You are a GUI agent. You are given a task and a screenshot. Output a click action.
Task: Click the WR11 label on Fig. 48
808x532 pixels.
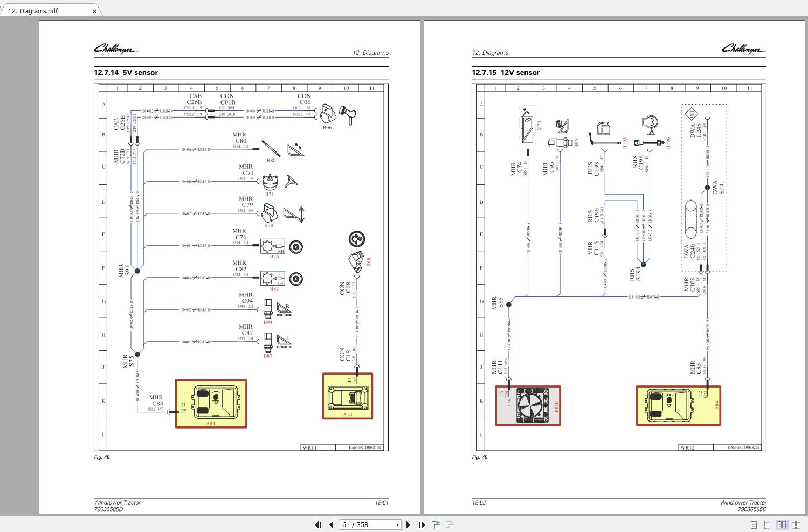coord(310,447)
